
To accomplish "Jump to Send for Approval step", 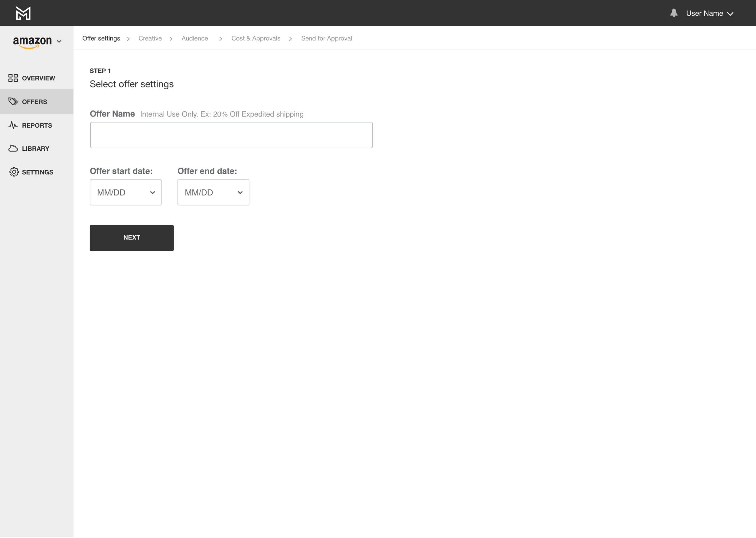I will pyautogui.click(x=327, y=38).
